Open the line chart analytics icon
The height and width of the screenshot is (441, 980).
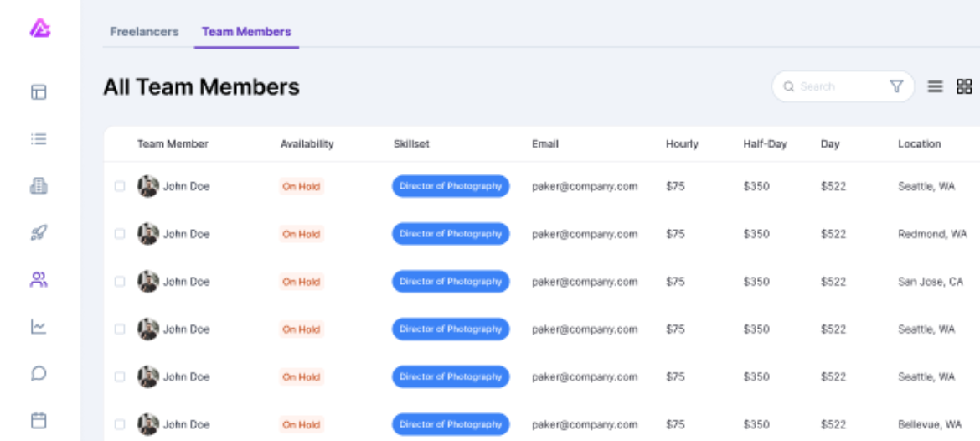click(x=39, y=326)
